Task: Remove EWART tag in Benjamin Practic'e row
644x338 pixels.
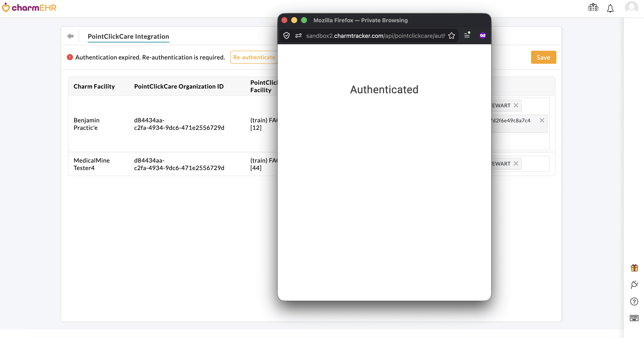Action: (516, 105)
